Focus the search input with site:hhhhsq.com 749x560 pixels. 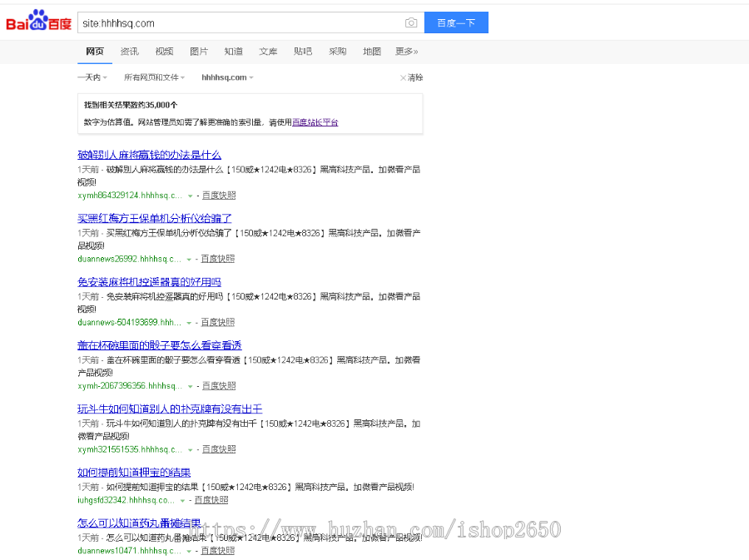tap(241, 23)
